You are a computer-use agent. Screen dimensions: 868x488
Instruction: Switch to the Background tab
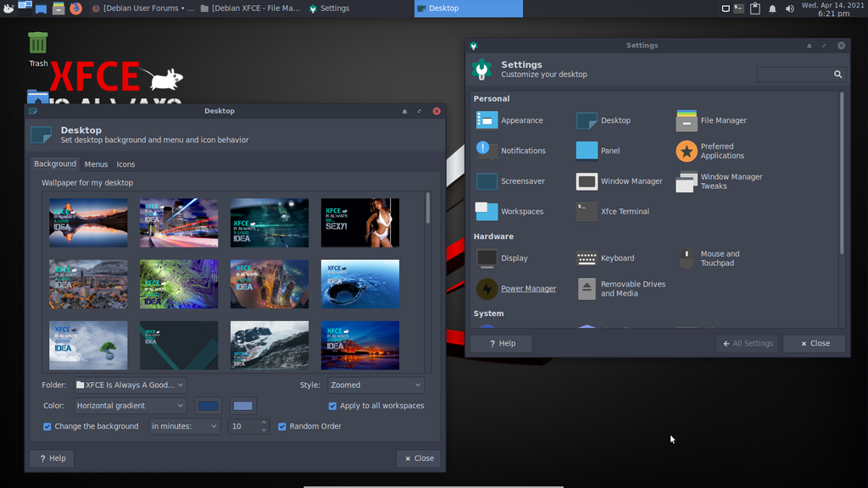(x=55, y=164)
